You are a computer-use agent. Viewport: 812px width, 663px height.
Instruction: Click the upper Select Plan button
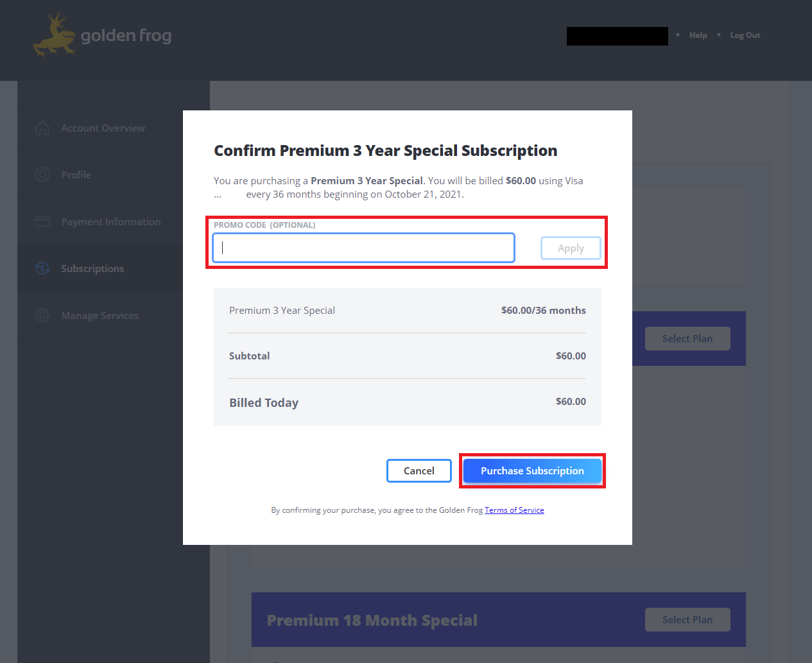pyautogui.click(x=687, y=338)
